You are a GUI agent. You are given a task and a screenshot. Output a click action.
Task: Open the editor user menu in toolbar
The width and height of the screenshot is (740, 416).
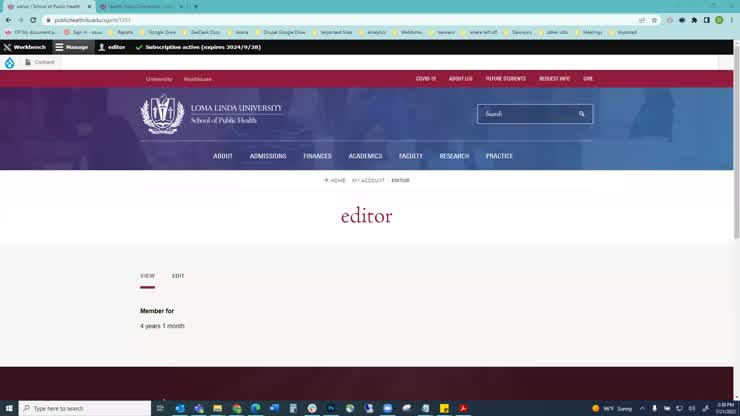(x=112, y=47)
